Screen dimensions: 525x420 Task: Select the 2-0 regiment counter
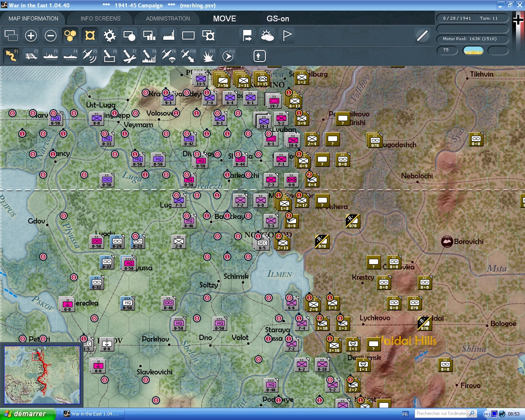[x=179, y=241]
